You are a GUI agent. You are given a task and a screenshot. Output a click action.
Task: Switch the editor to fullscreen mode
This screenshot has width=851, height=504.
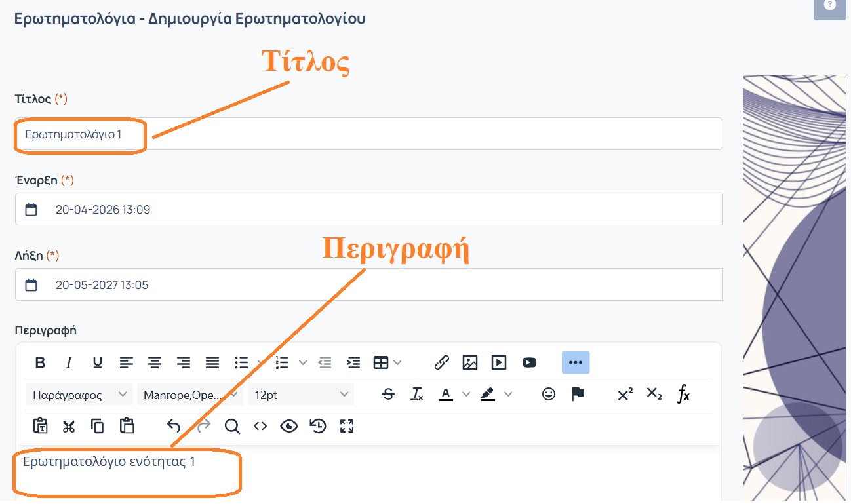347,426
